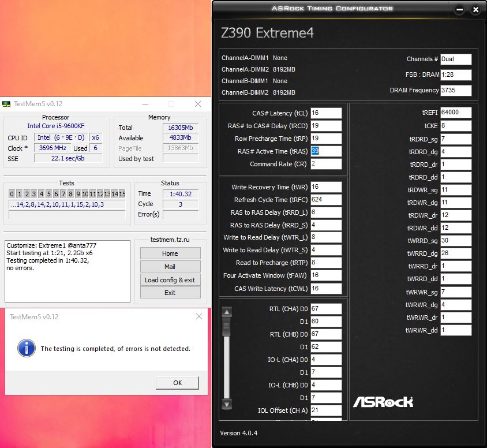Click test number 0 box in TestMem5
The height and width of the screenshot is (448, 487).
tap(12, 194)
